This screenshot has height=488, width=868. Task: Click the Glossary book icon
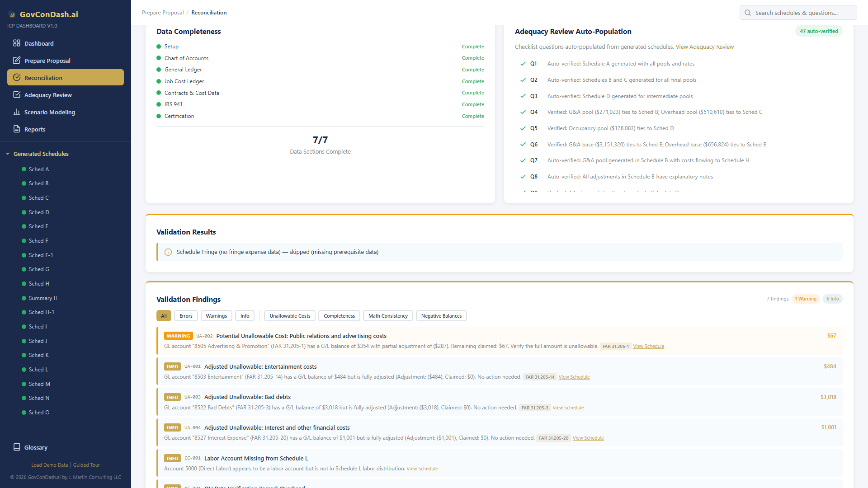[x=17, y=447]
